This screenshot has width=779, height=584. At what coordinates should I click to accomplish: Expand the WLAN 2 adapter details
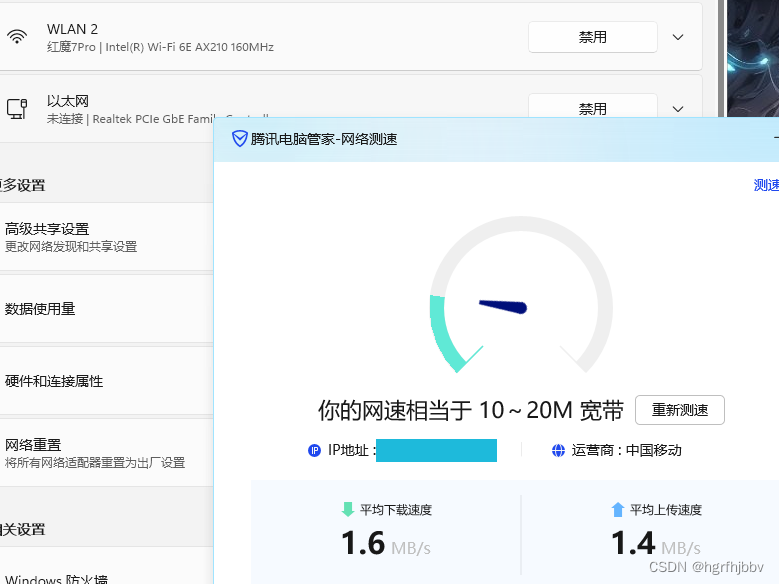point(678,37)
